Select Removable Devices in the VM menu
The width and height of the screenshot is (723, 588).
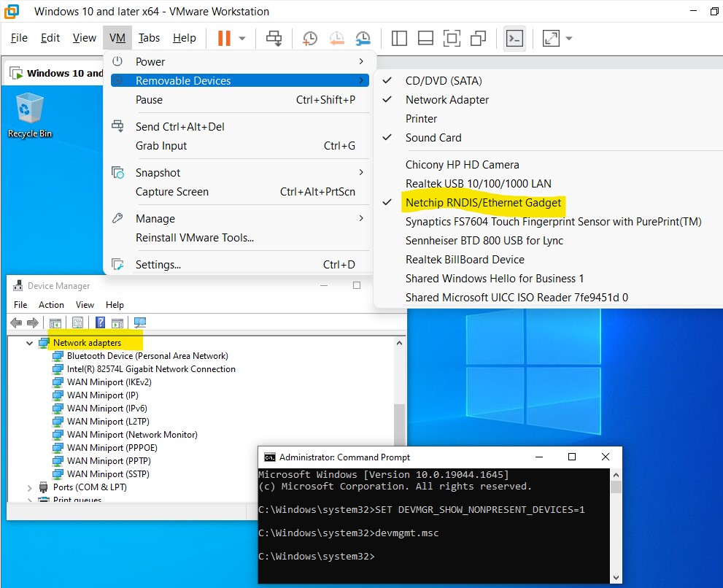[x=240, y=80]
